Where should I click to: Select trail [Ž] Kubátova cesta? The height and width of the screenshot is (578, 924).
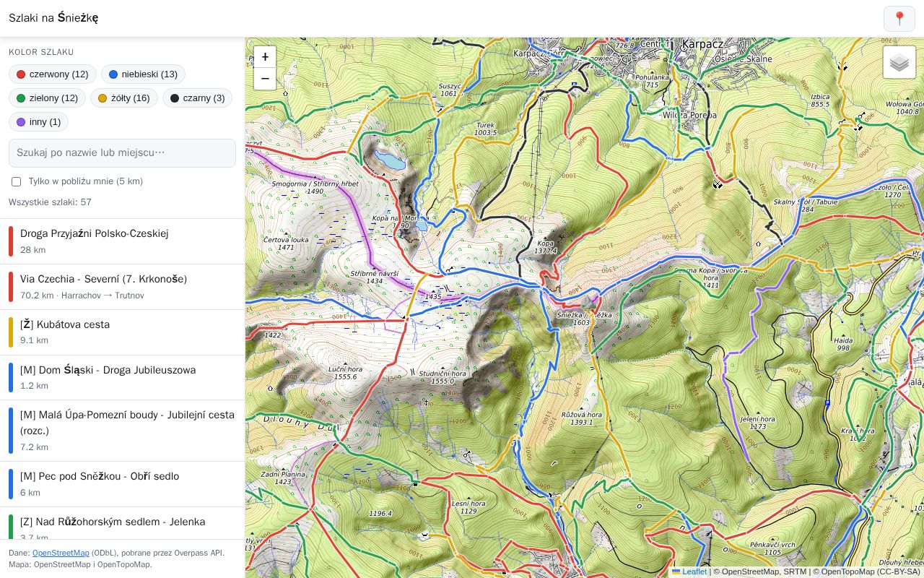point(123,332)
